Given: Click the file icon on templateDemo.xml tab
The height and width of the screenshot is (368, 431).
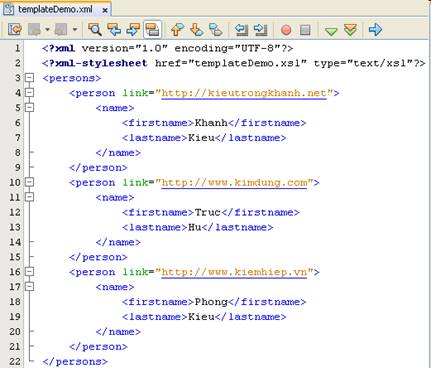Looking at the screenshot, I should tap(9, 9).
